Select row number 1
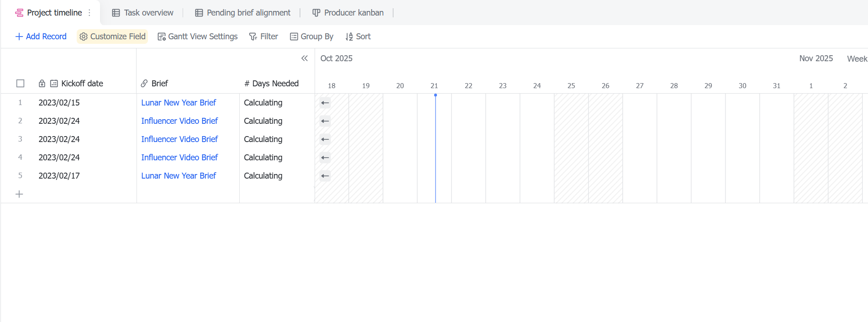This screenshot has height=322, width=868. [20, 103]
